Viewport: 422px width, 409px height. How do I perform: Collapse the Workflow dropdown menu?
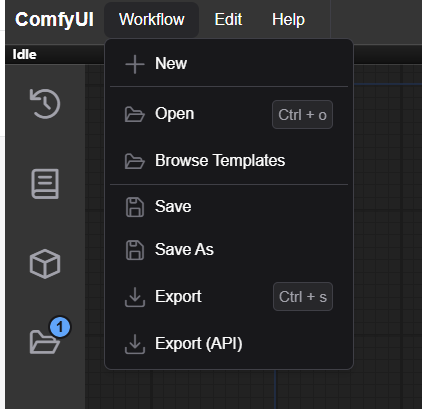[x=152, y=19]
